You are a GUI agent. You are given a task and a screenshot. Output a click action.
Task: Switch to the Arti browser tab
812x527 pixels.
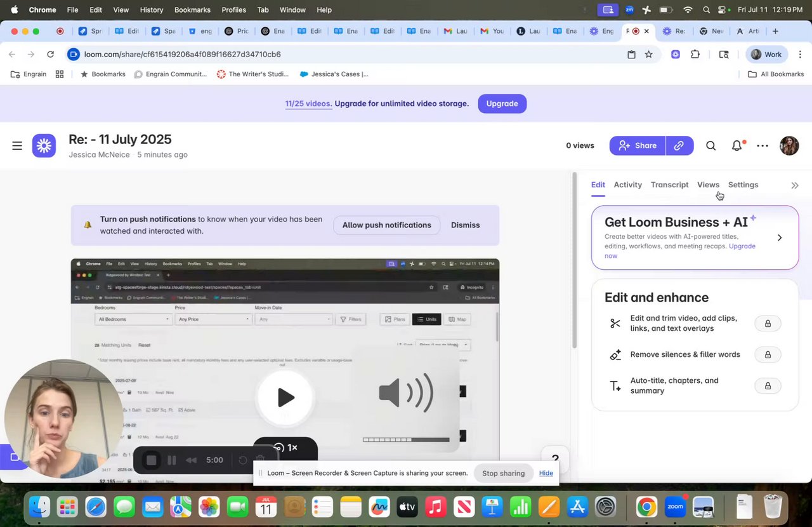click(747, 31)
